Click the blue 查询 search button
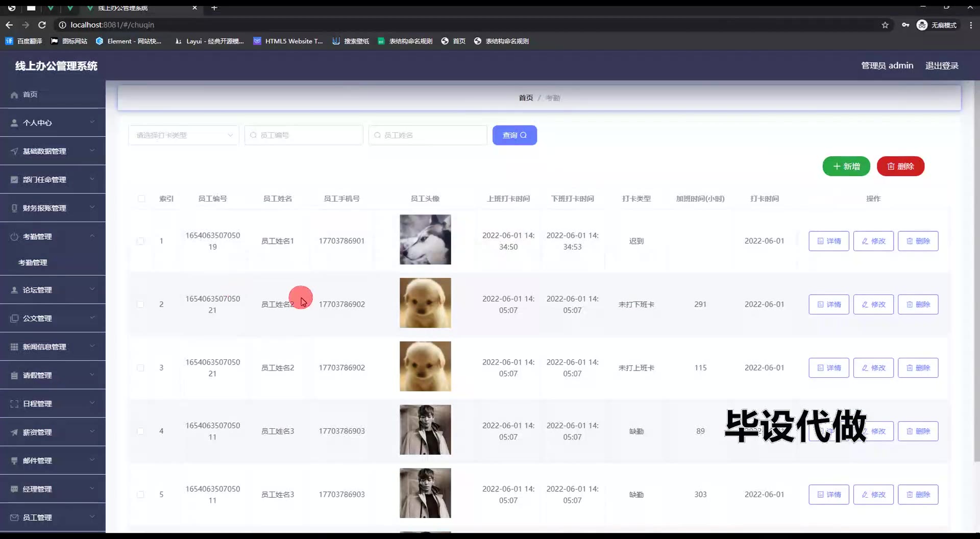980x539 pixels. point(514,135)
